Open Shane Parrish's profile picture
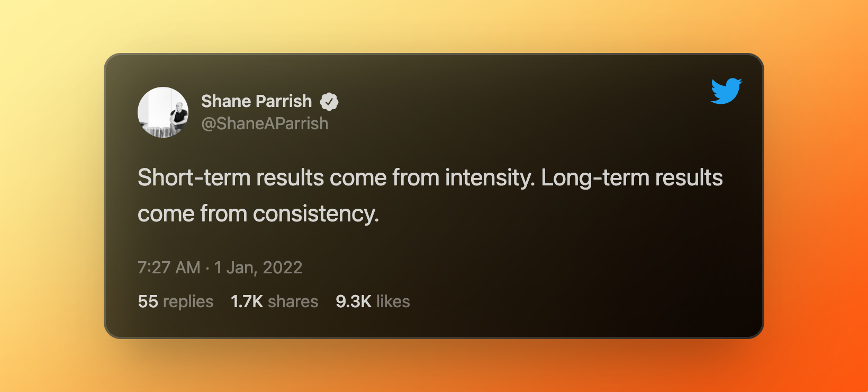868x392 pixels. pyautogui.click(x=163, y=112)
